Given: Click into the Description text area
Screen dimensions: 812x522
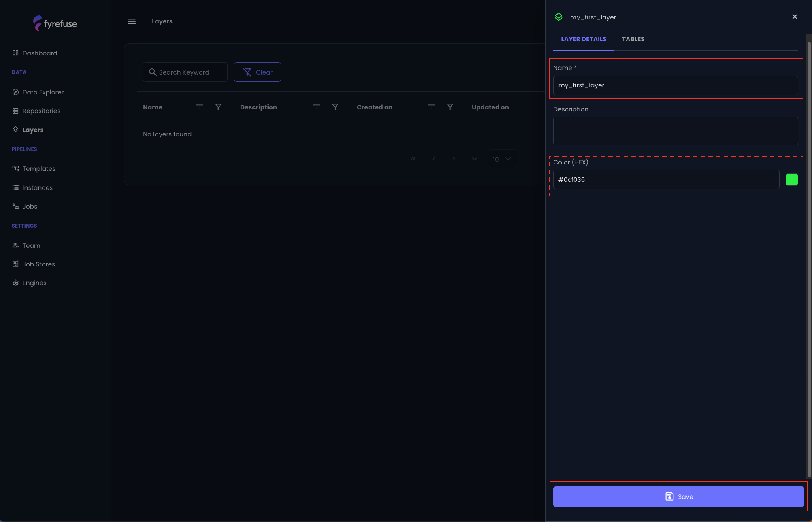Looking at the screenshot, I should point(676,131).
